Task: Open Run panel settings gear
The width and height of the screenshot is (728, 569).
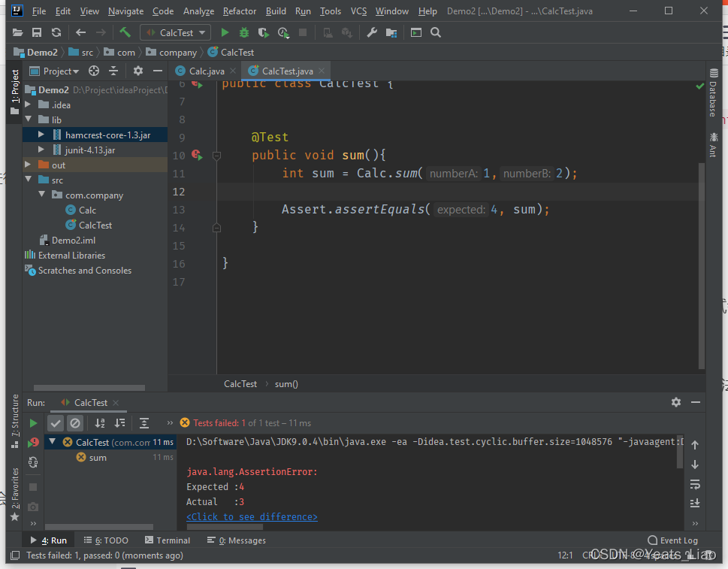Action: tap(675, 403)
